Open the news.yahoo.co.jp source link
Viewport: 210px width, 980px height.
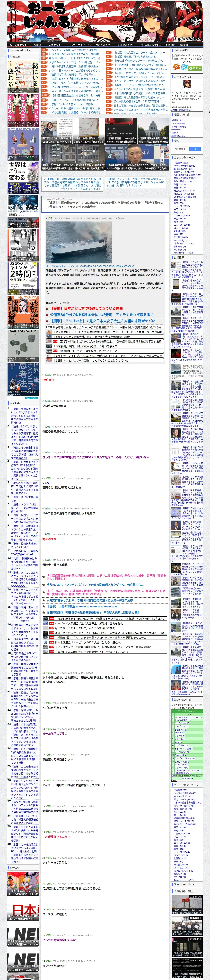(x=90, y=266)
